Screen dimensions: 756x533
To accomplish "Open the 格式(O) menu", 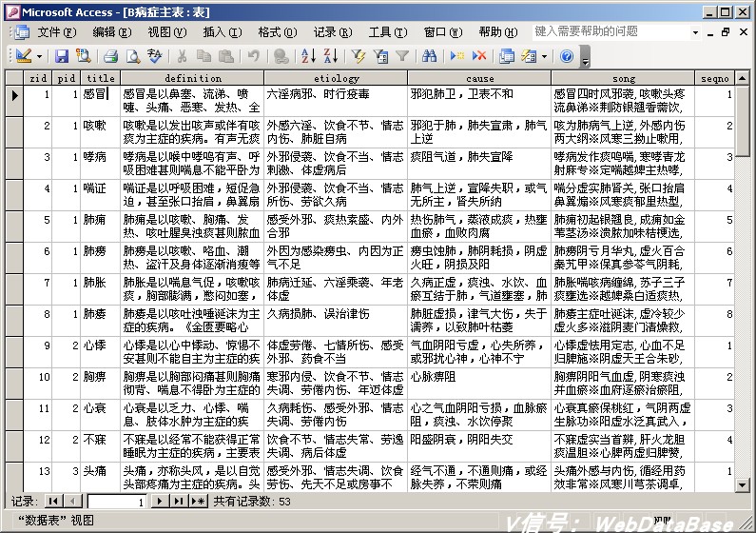I will [x=278, y=31].
